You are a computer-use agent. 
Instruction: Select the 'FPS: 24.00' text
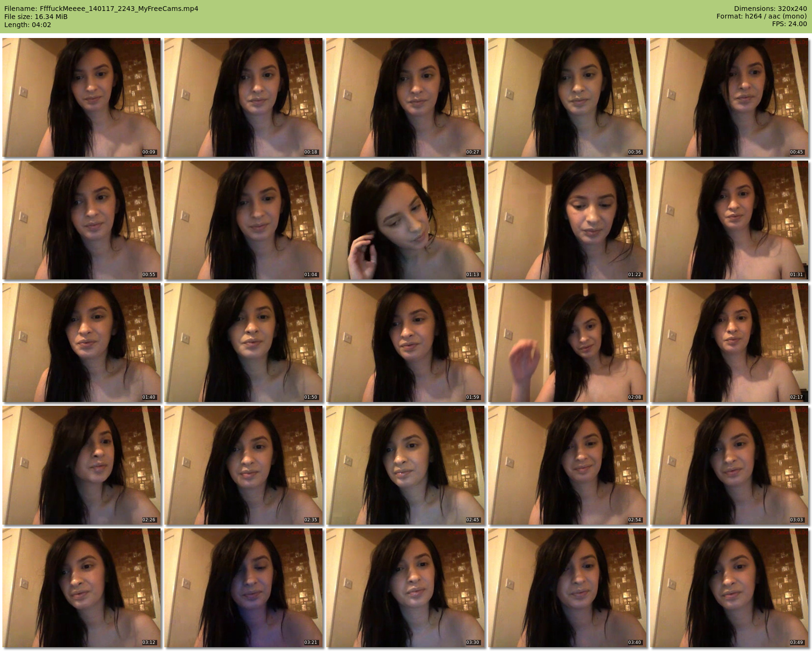pyautogui.click(x=789, y=24)
